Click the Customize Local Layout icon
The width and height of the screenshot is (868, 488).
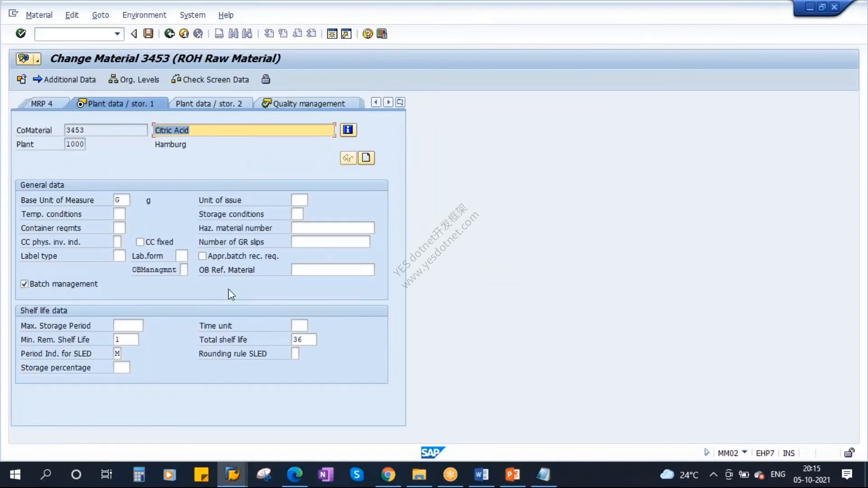click(x=382, y=34)
